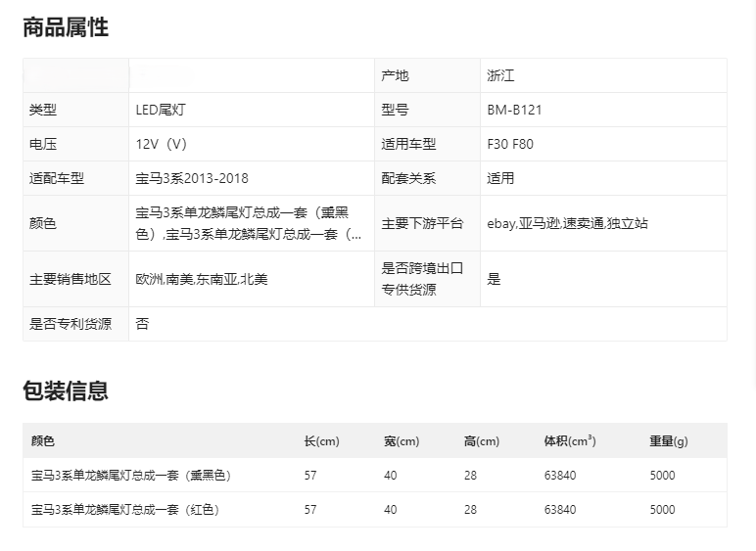Image resolution: width=756 pixels, height=551 pixels.
Task: Click the F30 F80 applicable models value
Action: tap(510, 144)
